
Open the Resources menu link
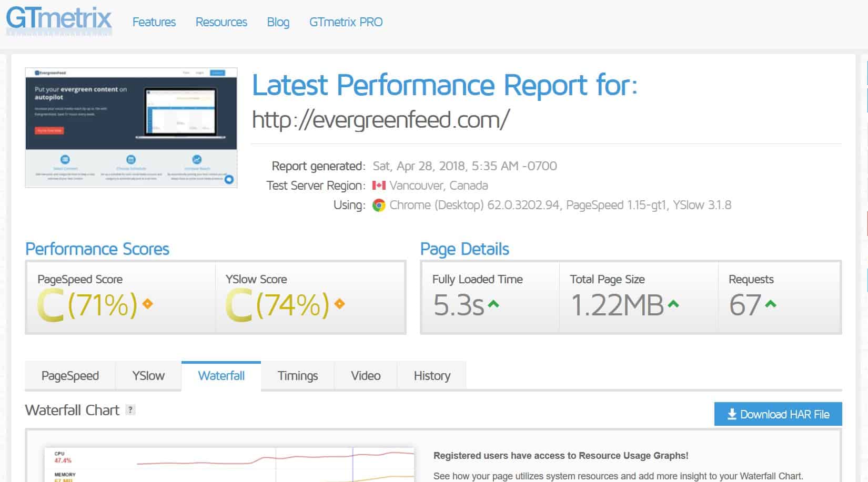[221, 22]
